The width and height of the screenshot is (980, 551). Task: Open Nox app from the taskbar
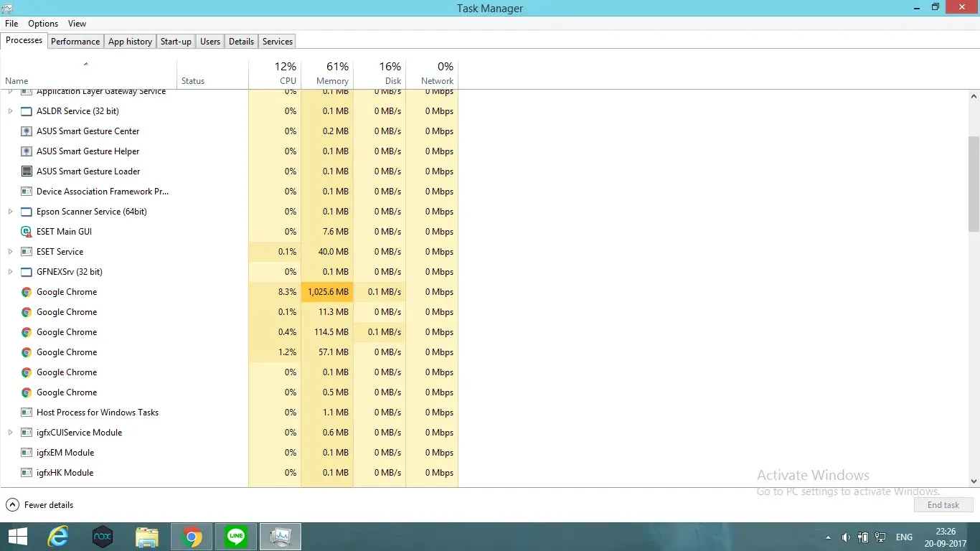tap(103, 537)
